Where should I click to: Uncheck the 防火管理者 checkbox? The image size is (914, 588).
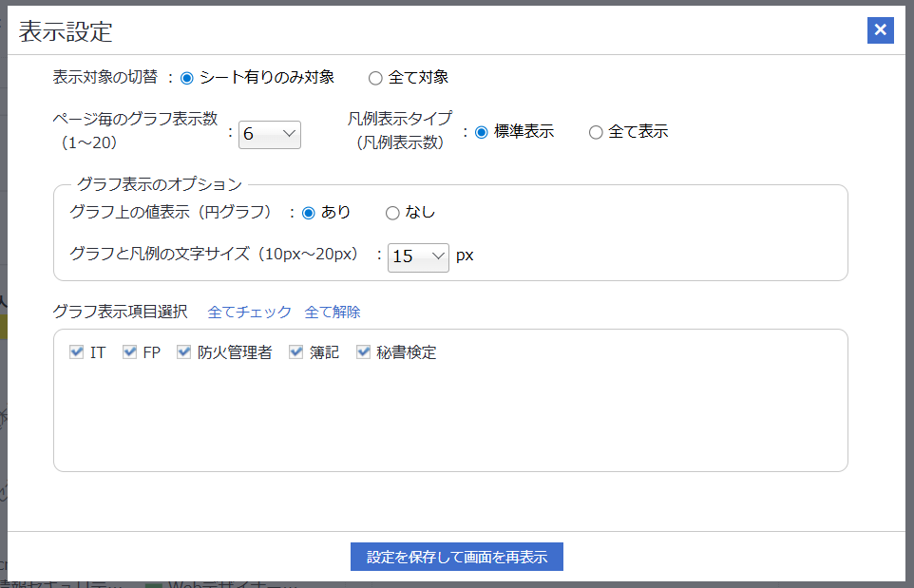pyautogui.click(x=183, y=351)
